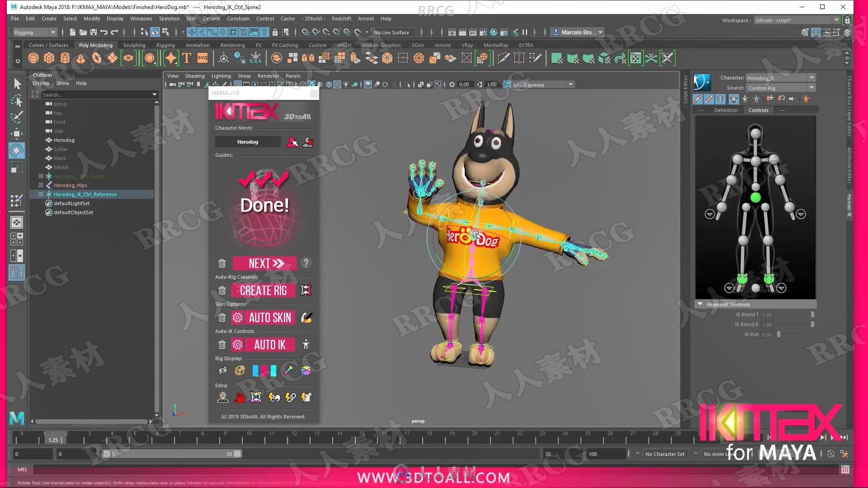Image resolution: width=868 pixels, height=488 pixels.
Task: Expand Herodog_IK_Ctrl_Reference in Outliner
Action: (x=41, y=194)
